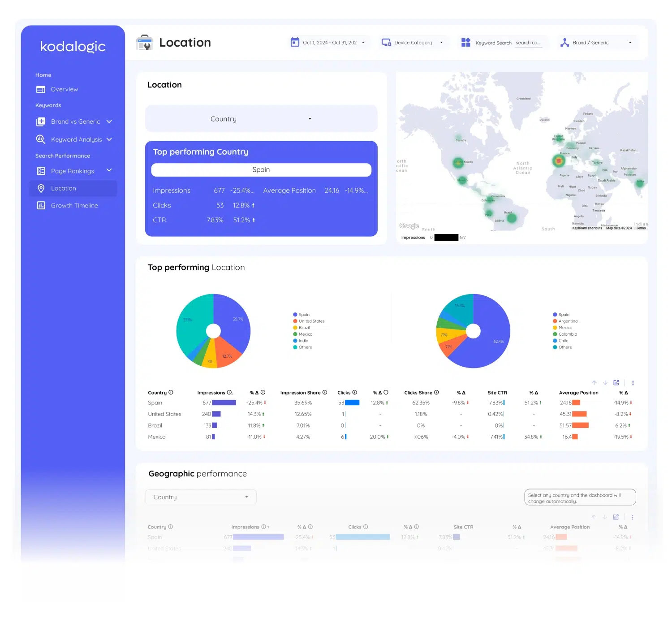The height and width of the screenshot is (628, 672).
Task: Open the Country dropdown in Location card
Action: 261,119
